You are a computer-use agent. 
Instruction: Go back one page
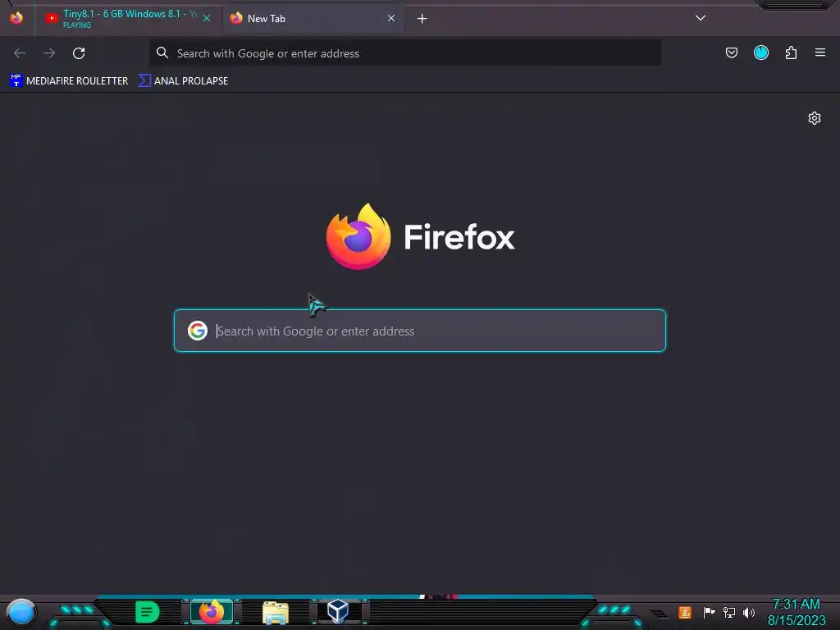[20, 53]
